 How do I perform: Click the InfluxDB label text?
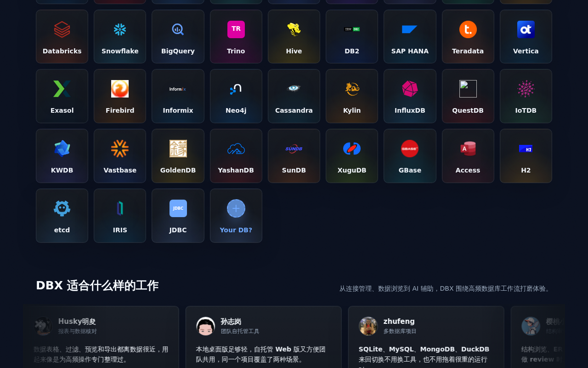(410, 110)
